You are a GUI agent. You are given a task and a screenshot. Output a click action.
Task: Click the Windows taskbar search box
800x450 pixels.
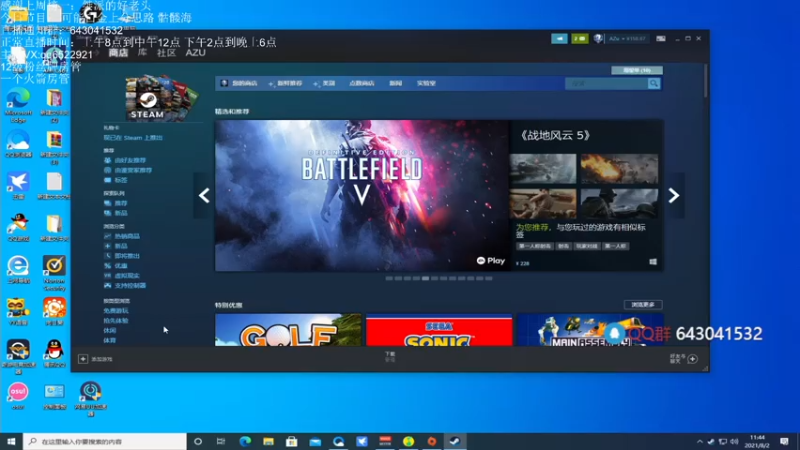(x=105, y=441)
